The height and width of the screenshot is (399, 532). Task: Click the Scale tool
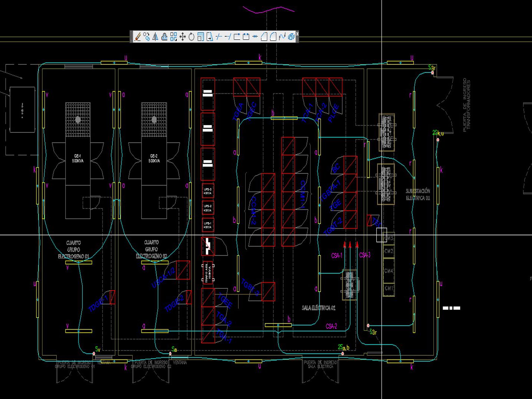point(200,37)
